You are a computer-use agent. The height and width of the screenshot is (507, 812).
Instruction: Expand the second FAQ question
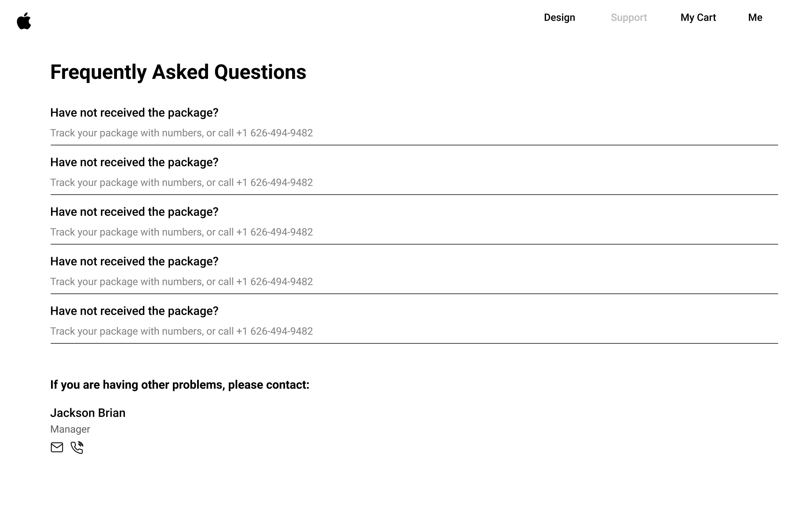pos(134,163)
